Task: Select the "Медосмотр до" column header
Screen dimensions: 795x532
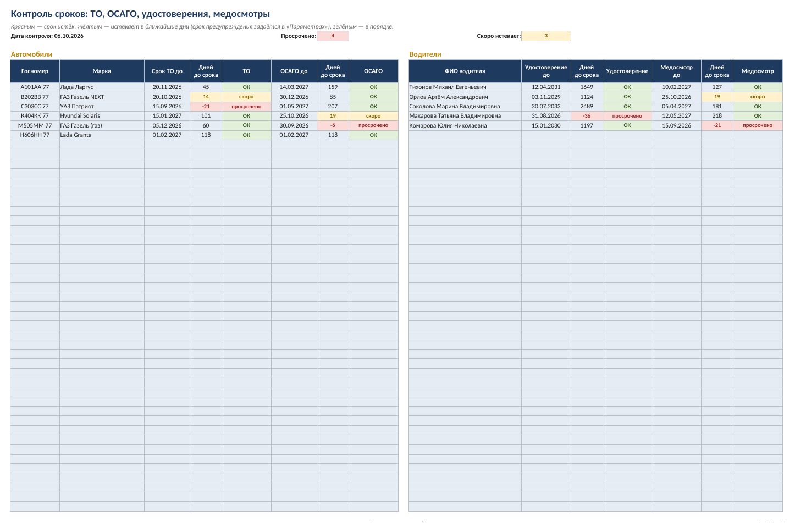Action: click(676, 71)
